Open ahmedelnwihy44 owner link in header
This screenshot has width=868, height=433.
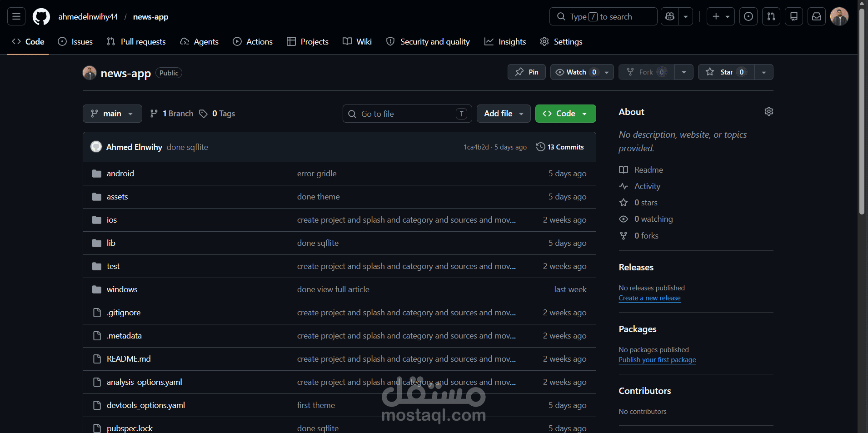tap(88, 17)
